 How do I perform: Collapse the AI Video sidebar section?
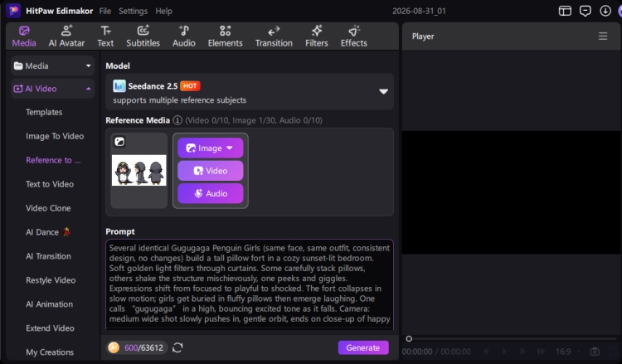(x=53, y=89)
